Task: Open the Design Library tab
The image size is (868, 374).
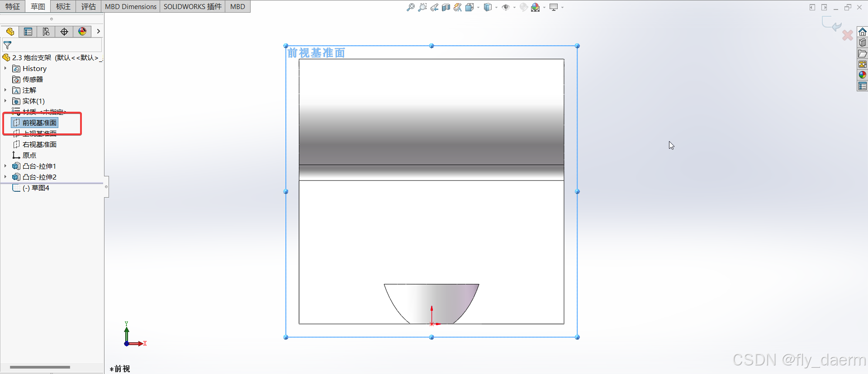Action: click(863, 43)
